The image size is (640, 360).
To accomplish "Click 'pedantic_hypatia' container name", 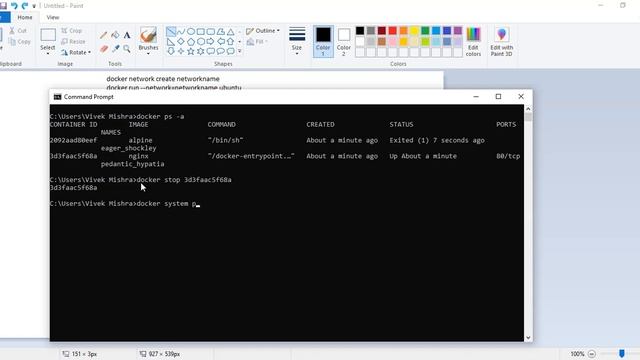I will pyautogui.click(x=133, y=164).
